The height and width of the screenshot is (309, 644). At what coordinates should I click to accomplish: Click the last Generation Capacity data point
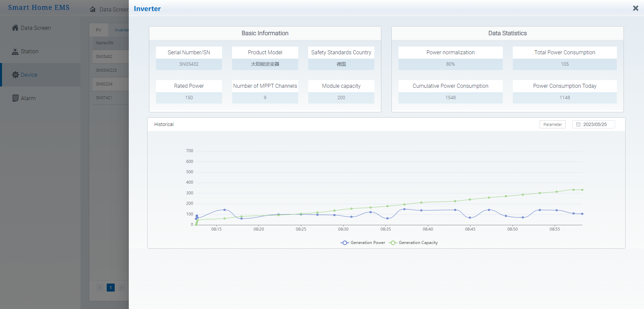click(582, 190)
